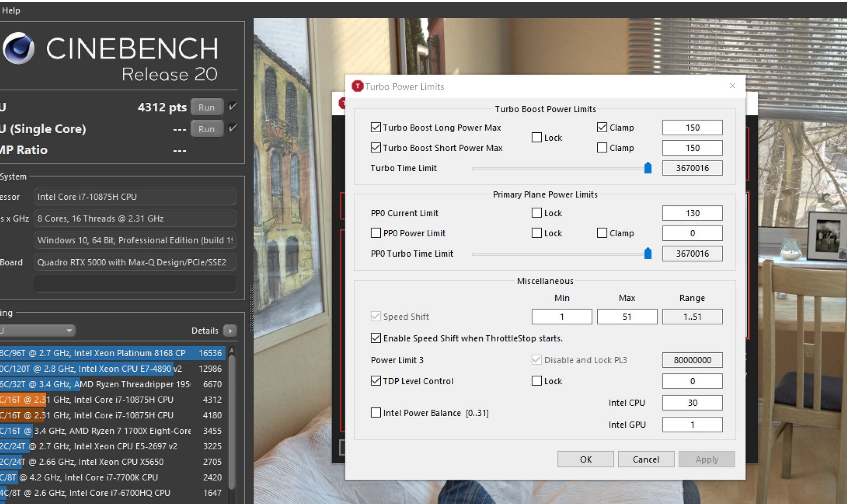The image size is (847, 504).
Task: Check Clamp for PP0 Power Limit
Action: 602,233
